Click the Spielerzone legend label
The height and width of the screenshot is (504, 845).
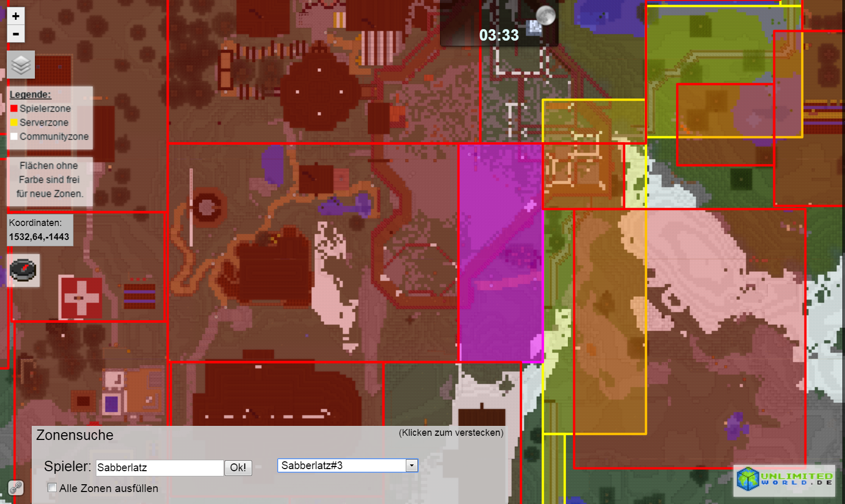(45, 108)
